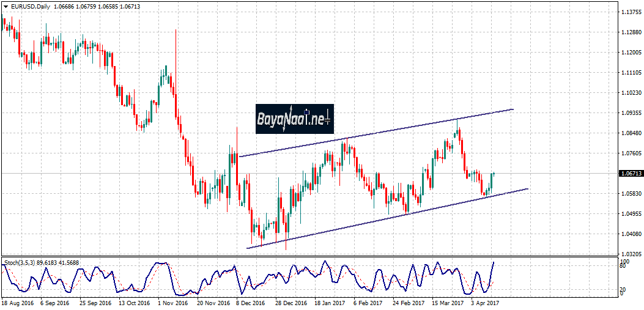The image size is (644, 310).
Task: Click the 1.13755 price axis label
Action: pyautogui.click(x=630, y=12)
